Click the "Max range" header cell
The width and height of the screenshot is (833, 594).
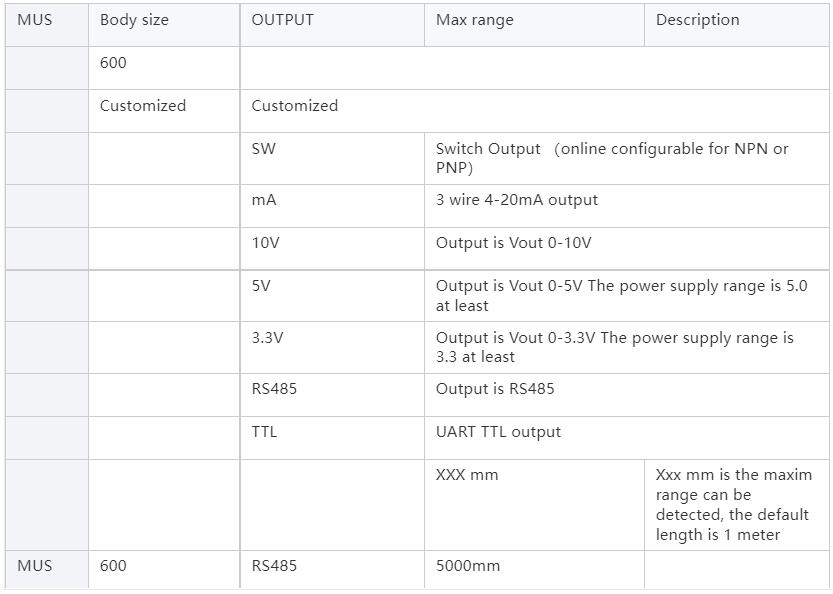pos(474,20)
